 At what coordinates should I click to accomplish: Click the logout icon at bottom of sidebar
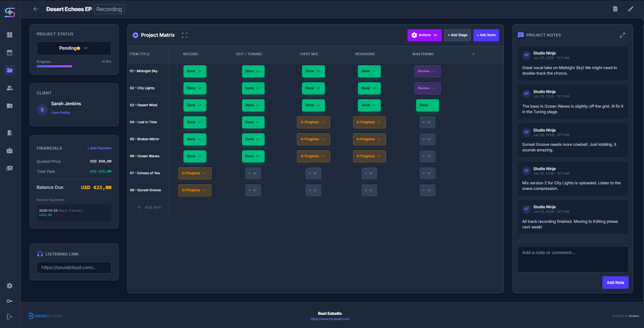pyautogui.click(x=10, y=316)
